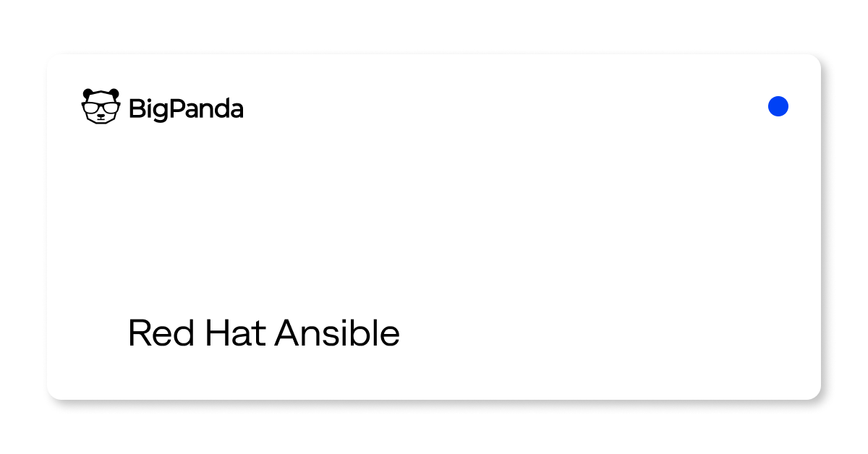This screenshot has width=868, height=454.
Task: Pick the blue dot color swatch
Action: click(x=778, y=106)
